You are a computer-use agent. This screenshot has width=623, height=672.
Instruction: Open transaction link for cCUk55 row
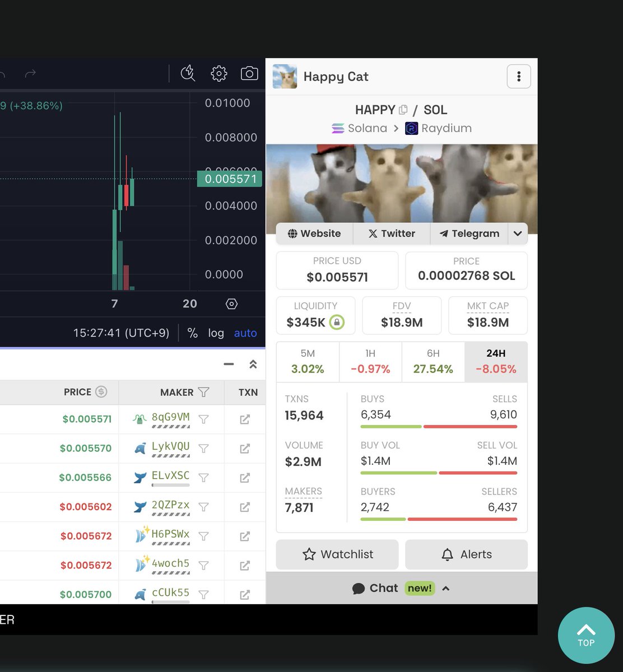click(x=245, y=594)
